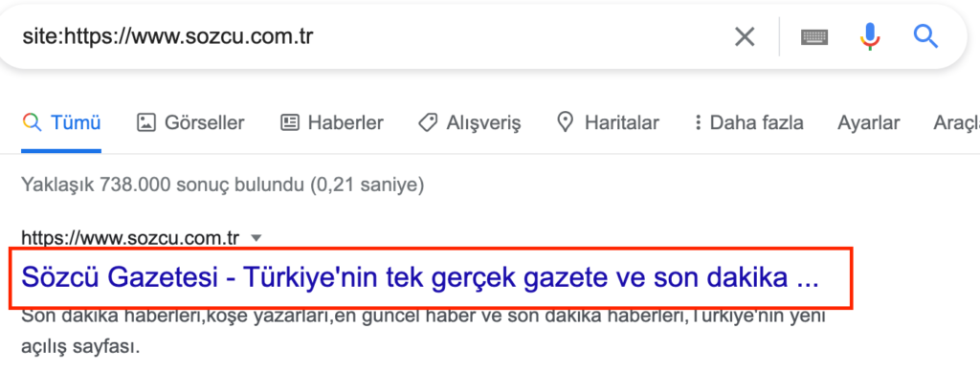The width and height of the screenshot is (980, 371).
Task: Switch to the Görseller tab label
Action: coord(205,122)
